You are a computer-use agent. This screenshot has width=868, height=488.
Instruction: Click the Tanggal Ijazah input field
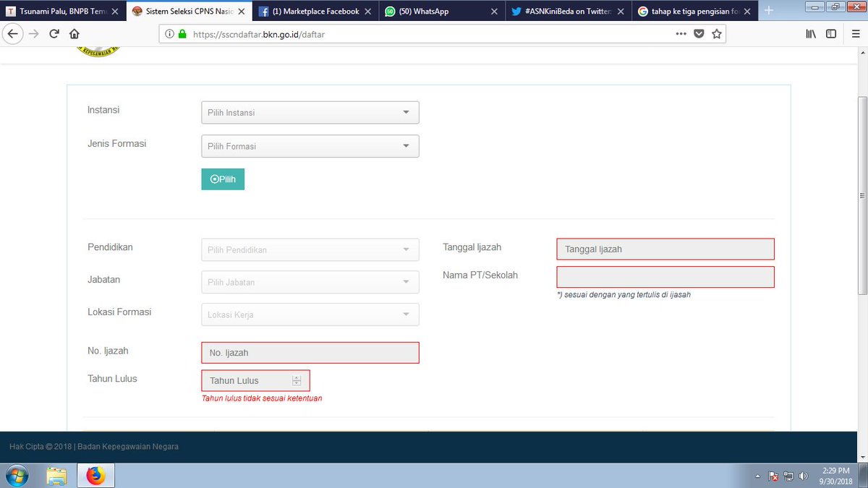tap(665, 249)
